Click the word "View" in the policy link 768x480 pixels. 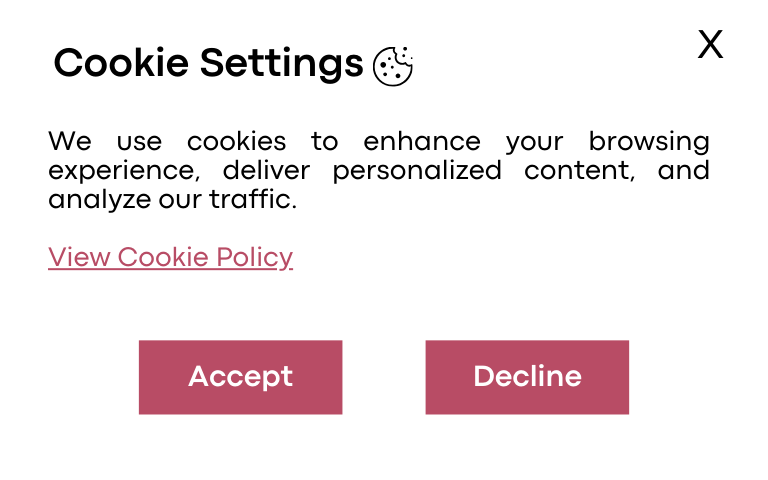(79, 257)
